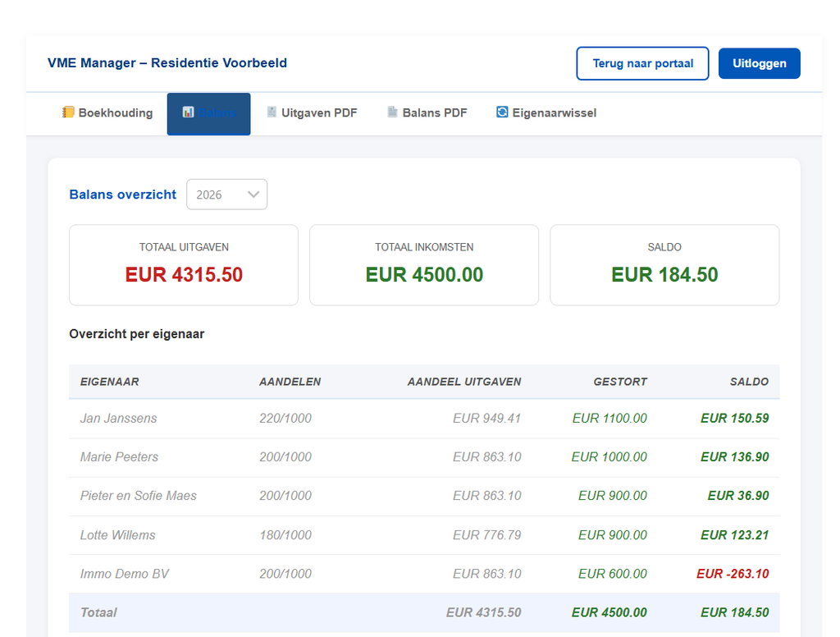Click the EUR 600.00 deposited amount
Viewport: 840px width, 637px height.
(613, 574)
